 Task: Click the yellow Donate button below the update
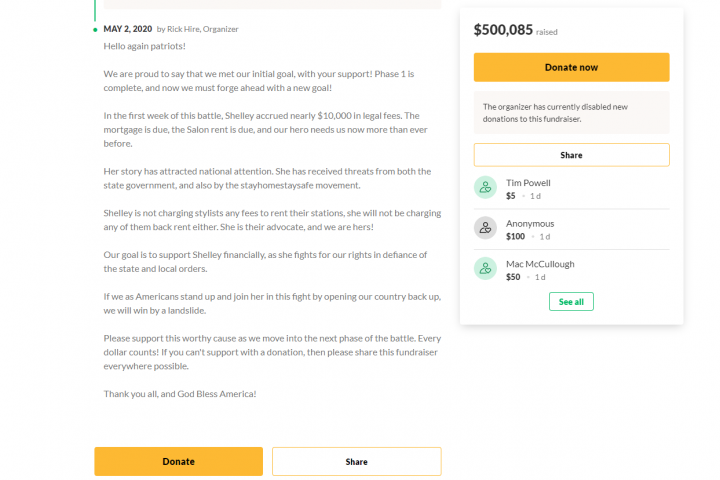pos(179,462)
